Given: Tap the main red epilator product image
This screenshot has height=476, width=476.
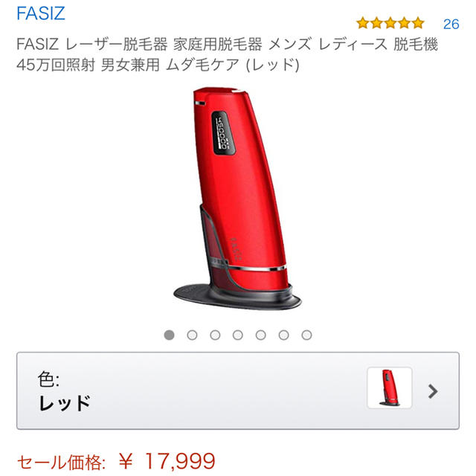Looking at the screenshot, I should click(237, 199).
